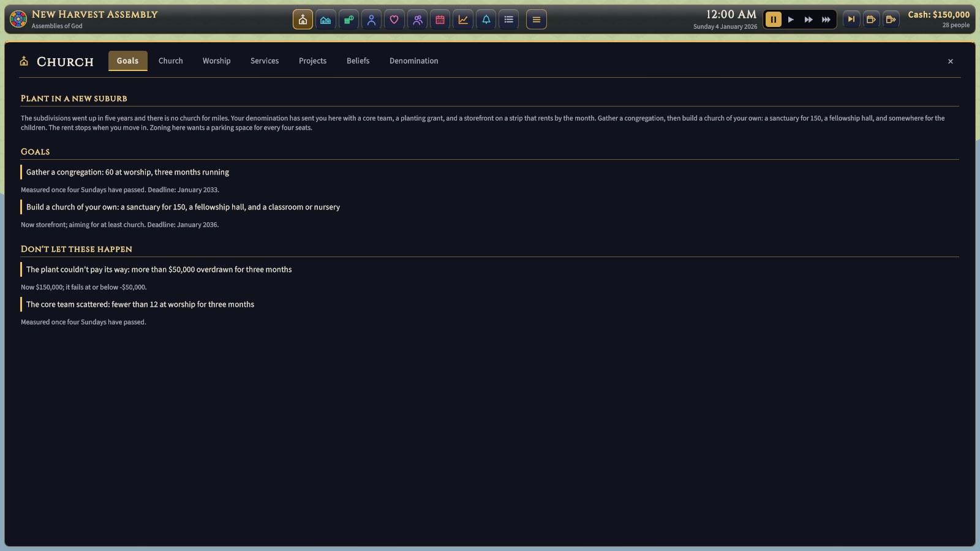
Task: Click the 28 people count
Action: point(956,26)
